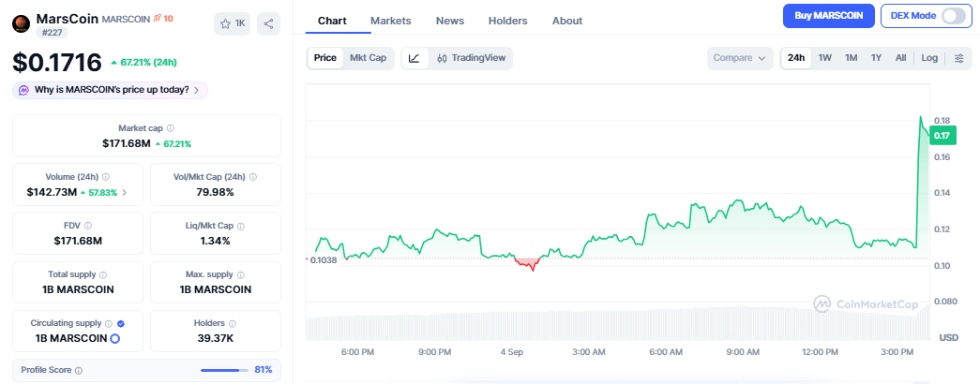980x384 pixels.
Task: Switch chart to Price view
Action: click(325, 58)
